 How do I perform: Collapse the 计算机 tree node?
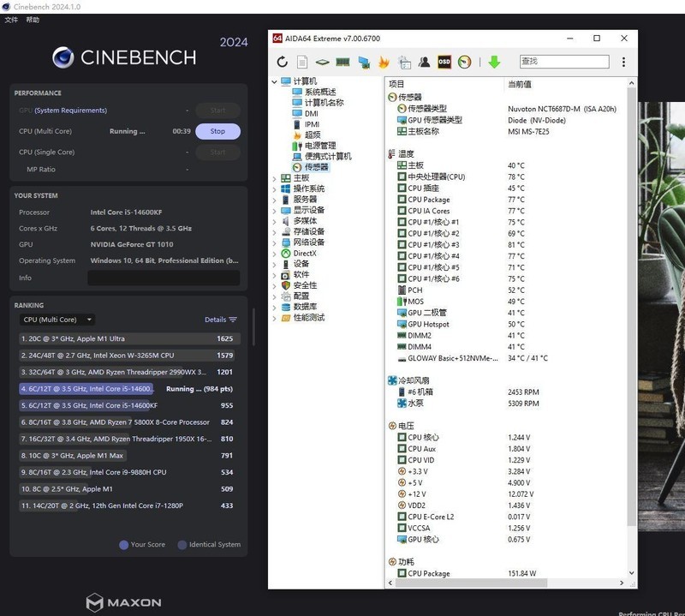tap(274, 81)
